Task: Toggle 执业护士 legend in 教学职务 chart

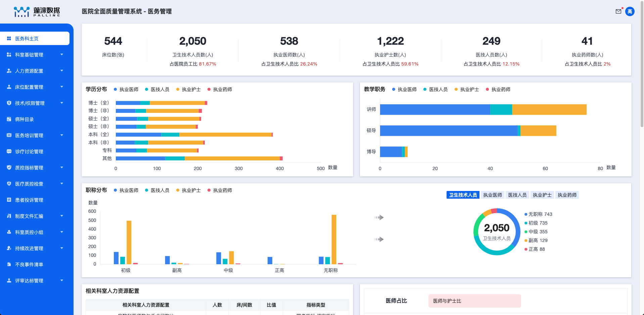Action: tap(467, 89)
